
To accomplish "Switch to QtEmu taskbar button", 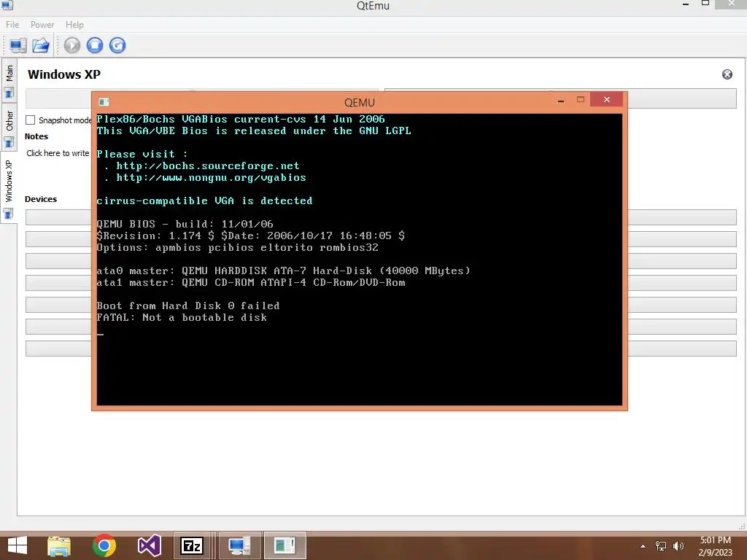I will click(x=239, y=545).
